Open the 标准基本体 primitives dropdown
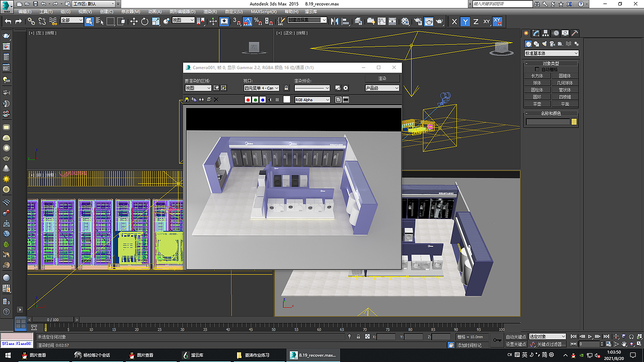The image size is (644, 362). (x=551, y=53)
